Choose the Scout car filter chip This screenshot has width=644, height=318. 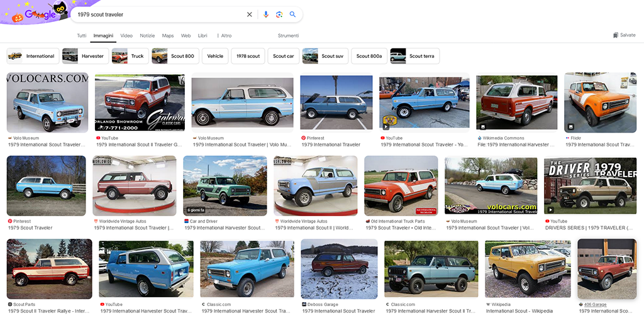click(x=284, y=56)
